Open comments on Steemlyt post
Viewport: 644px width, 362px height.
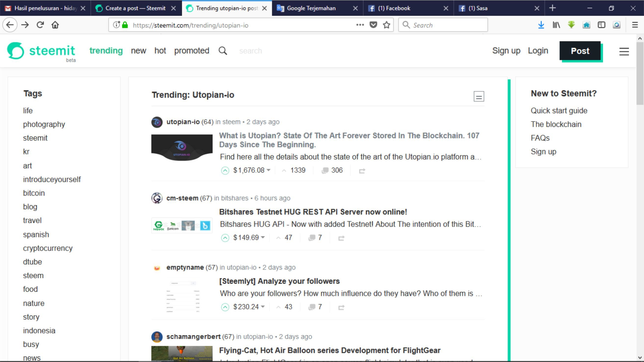(315, 307)
